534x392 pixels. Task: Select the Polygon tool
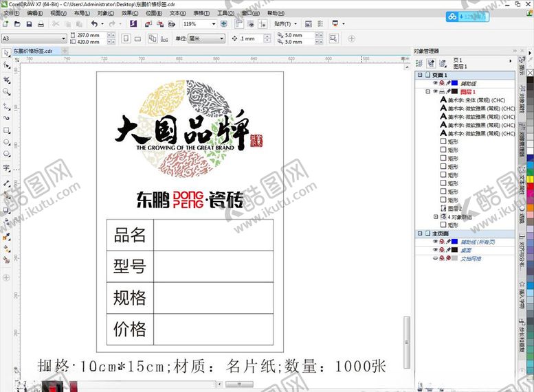(x=6, y=154)
